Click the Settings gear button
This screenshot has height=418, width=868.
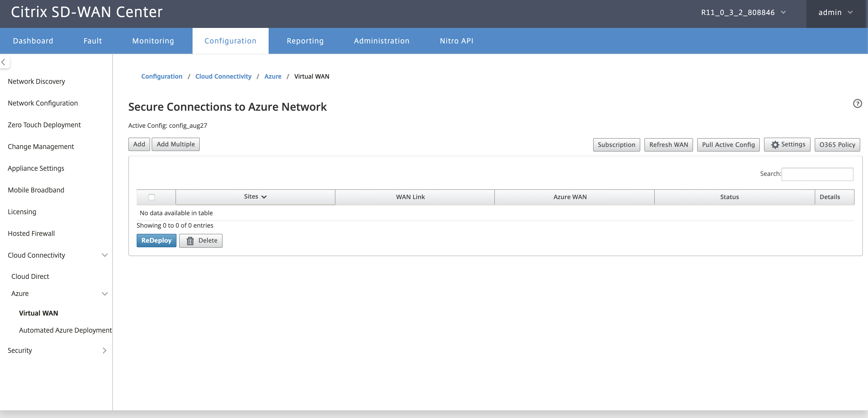point(787,145)
